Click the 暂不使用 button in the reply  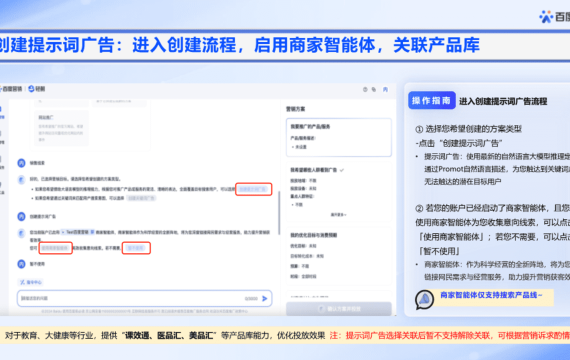[136, 248]
